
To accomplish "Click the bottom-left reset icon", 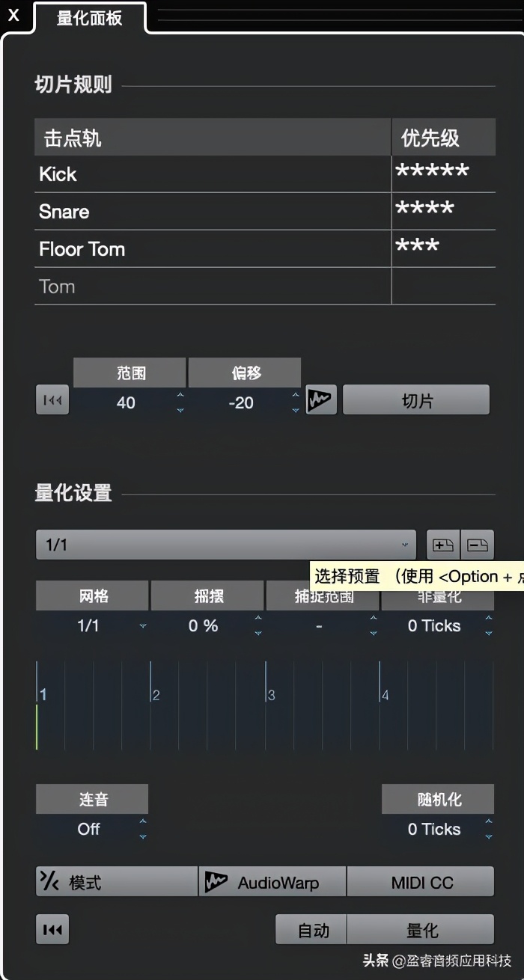I will 52,929.
